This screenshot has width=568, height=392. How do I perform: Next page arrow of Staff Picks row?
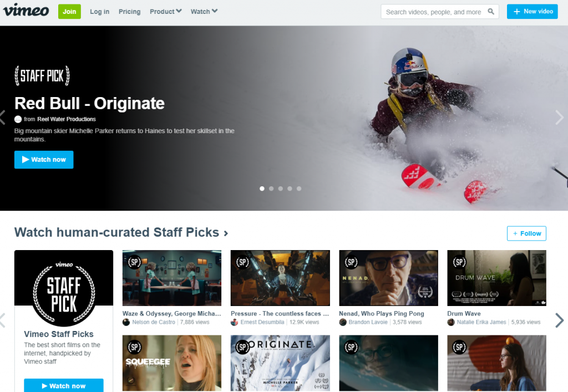click(559, 320)
